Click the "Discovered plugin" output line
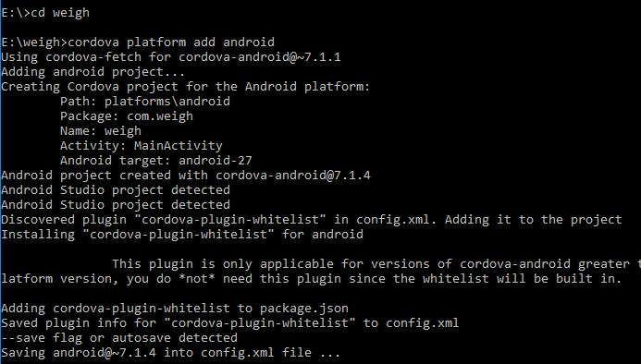 (x=312, y=219)
